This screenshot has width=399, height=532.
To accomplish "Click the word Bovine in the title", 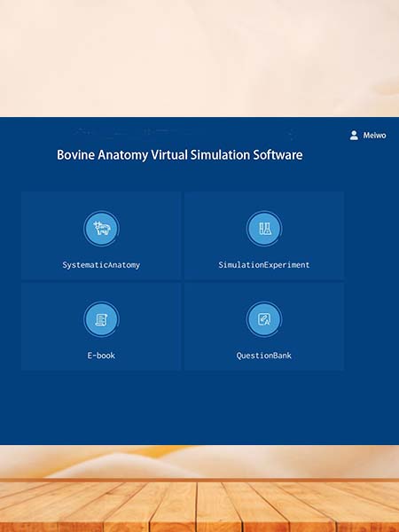I will click(x=75, y=154).
